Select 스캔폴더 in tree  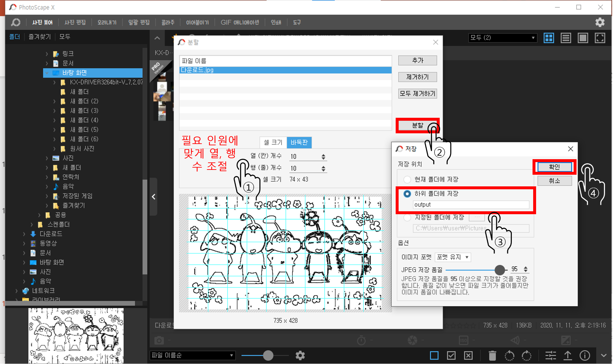point(59,224)
